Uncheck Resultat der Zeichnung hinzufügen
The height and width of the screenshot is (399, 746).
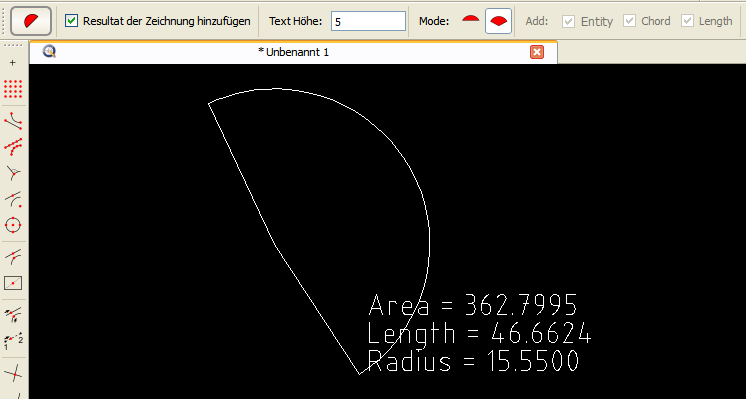(71, 21)
